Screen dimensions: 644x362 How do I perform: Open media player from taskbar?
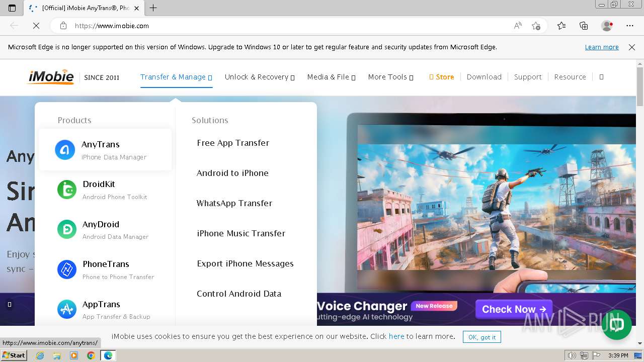point(74,355)
